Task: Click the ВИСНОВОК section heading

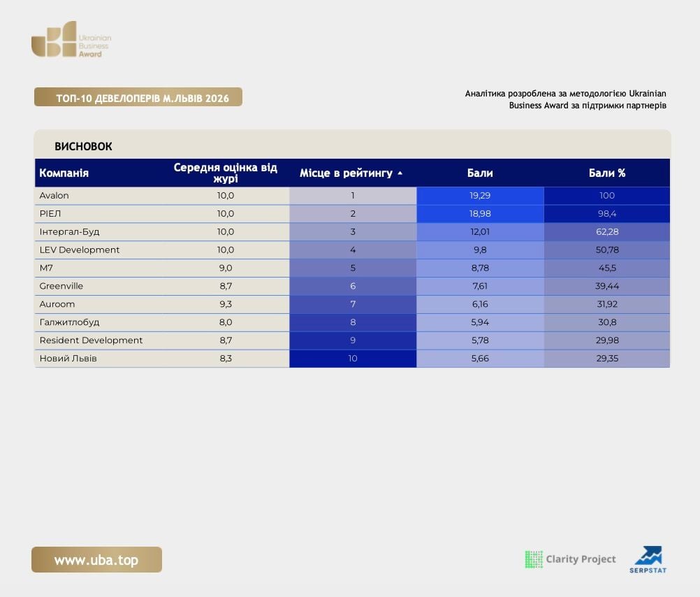Action: (x=83, y=146)
